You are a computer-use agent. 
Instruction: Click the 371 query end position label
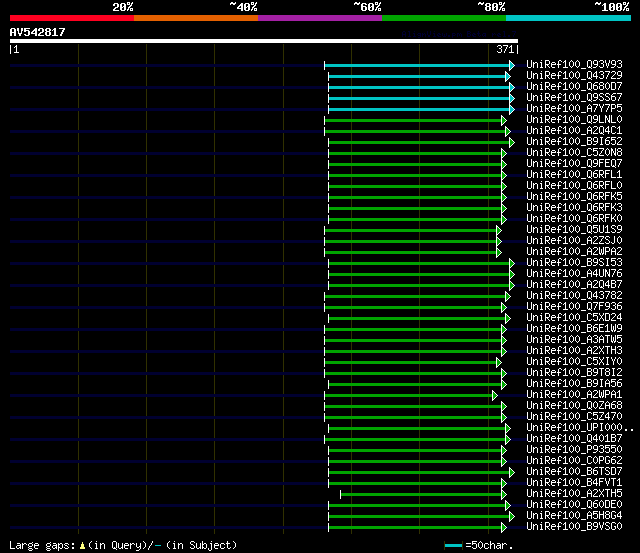(505, 49)
